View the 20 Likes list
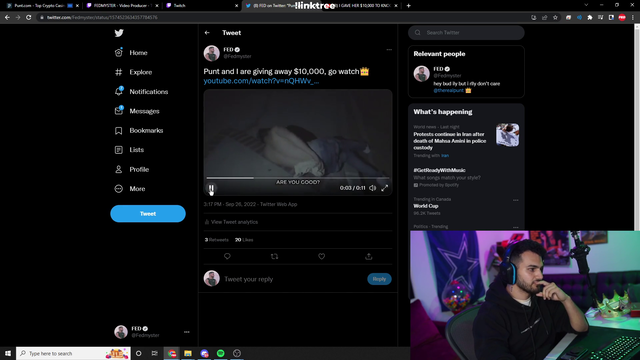This screenshot has height=360, width=640. pyautogui.click(x=244, y=240)
